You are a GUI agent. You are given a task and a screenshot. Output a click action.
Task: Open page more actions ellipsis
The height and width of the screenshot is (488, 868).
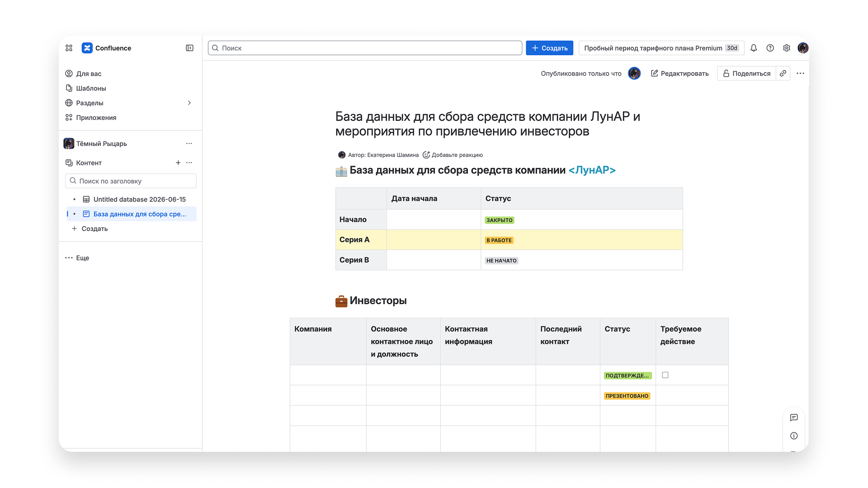(800, 73)
